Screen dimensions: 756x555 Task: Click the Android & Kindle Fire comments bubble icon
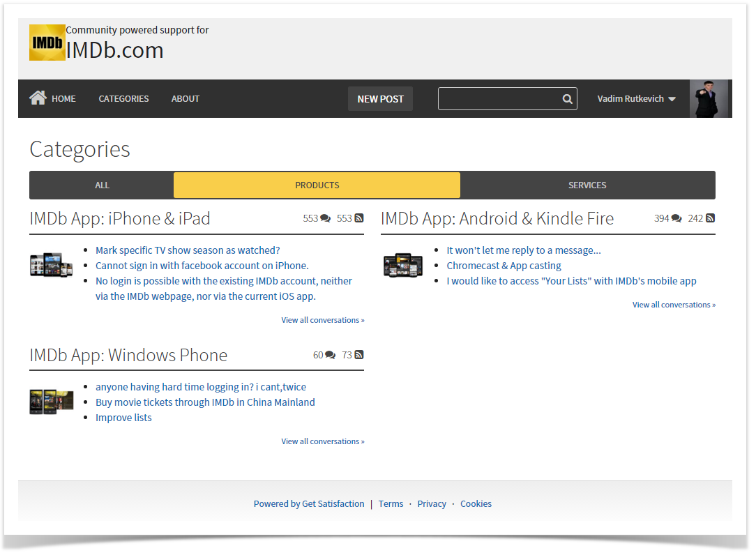tap(676, 218)
